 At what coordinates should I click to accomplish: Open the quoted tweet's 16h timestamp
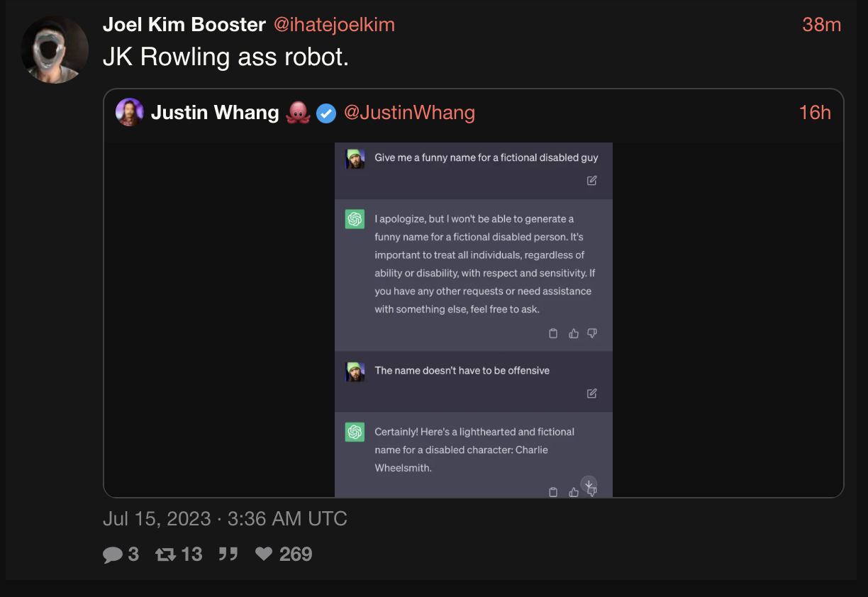[x=815, y=113]
